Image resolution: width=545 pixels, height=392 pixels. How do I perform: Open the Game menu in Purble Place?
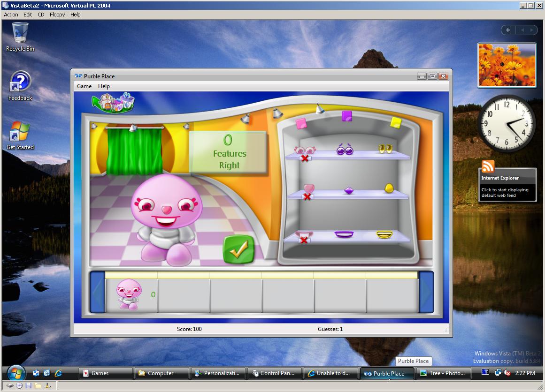(84, 86)
